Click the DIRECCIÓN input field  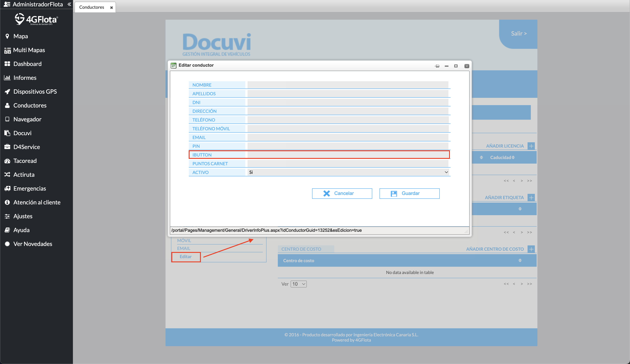point(348,111)
